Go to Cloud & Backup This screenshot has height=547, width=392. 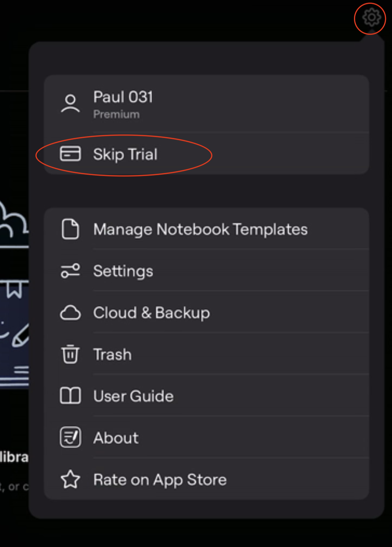[152, 313]
